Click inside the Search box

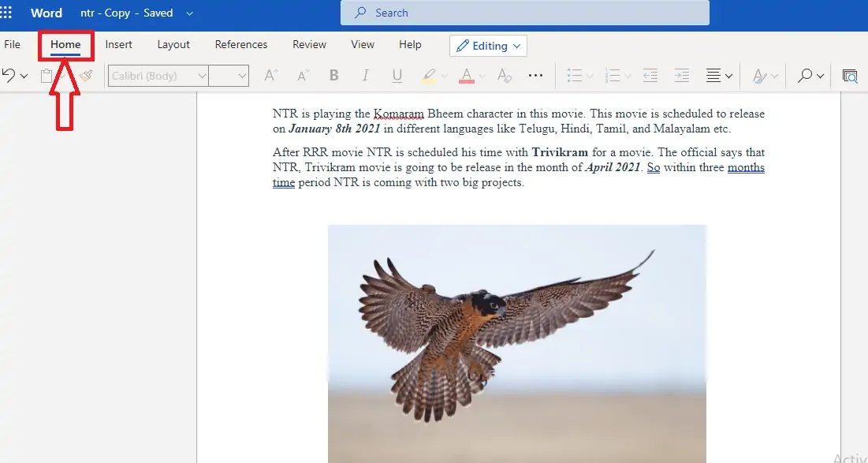pos(525,13)
